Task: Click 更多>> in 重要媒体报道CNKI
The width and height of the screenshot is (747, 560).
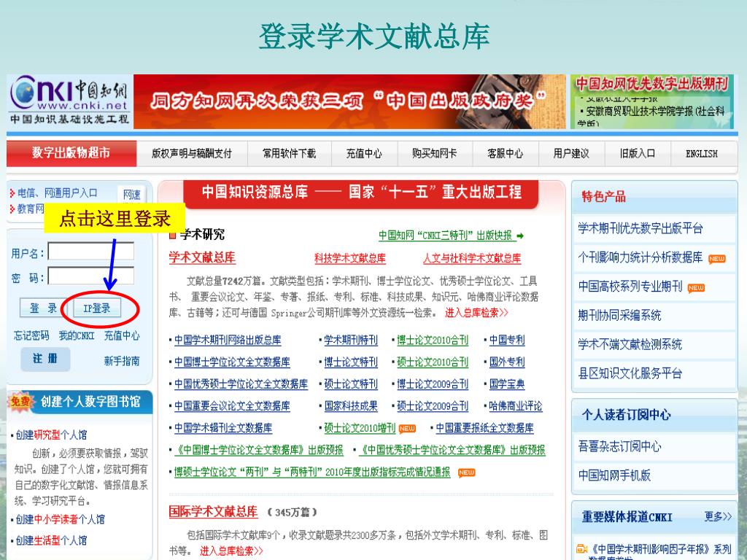Action: pos(718,517)
